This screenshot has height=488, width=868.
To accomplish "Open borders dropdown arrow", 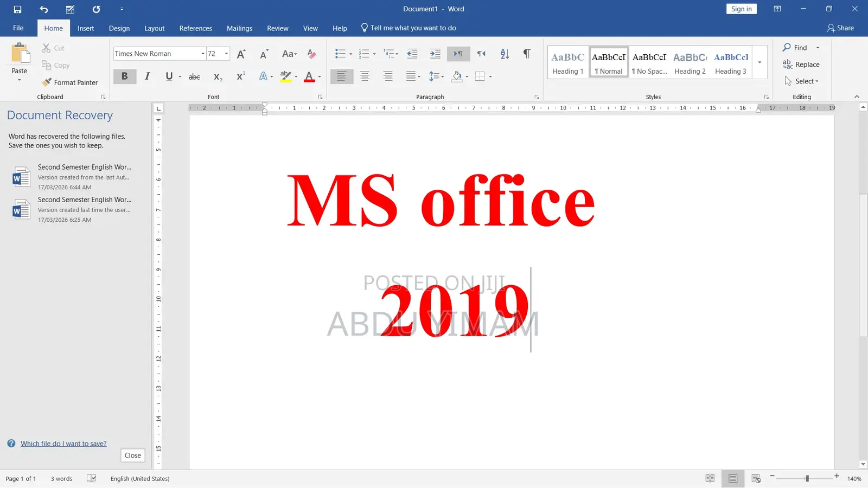I will coord(490,76).
